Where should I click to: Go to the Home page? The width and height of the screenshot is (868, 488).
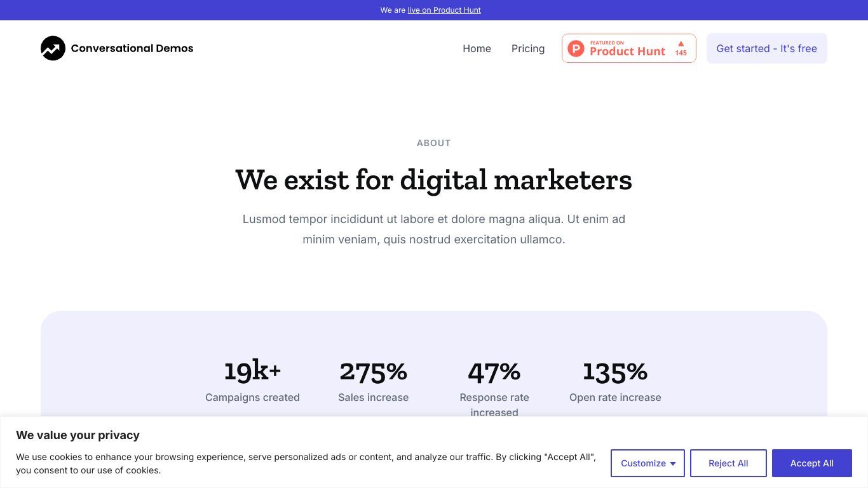point(477,48)
